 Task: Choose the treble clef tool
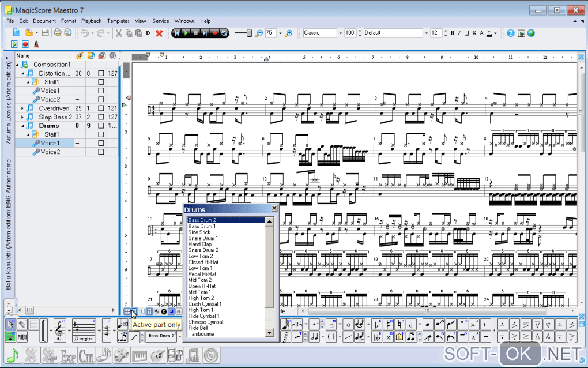(x=60, y=331)
